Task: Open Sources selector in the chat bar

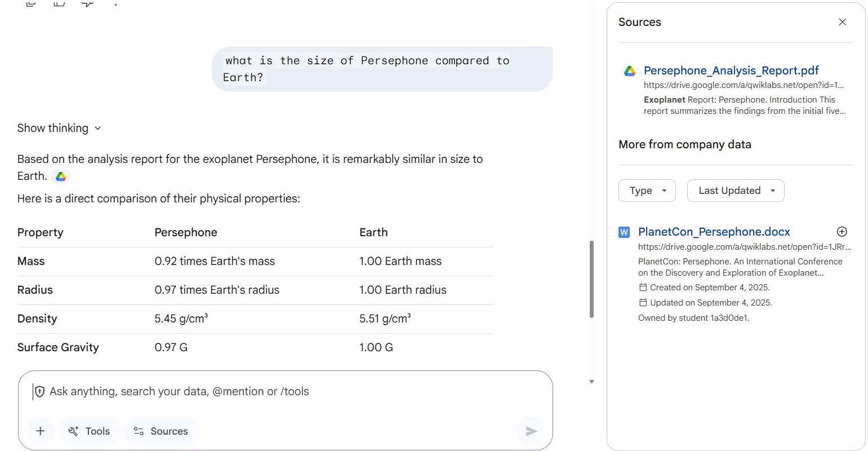Action: 162,431
